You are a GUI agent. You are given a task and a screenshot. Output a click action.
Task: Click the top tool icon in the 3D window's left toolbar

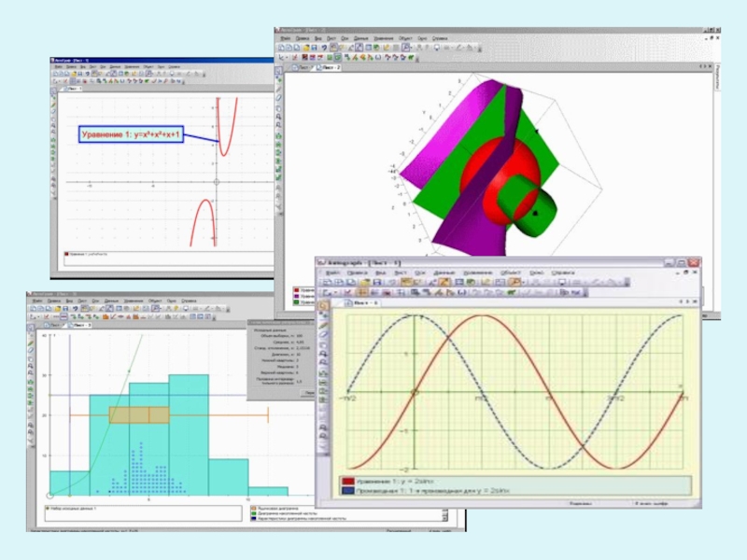[279, 69]
